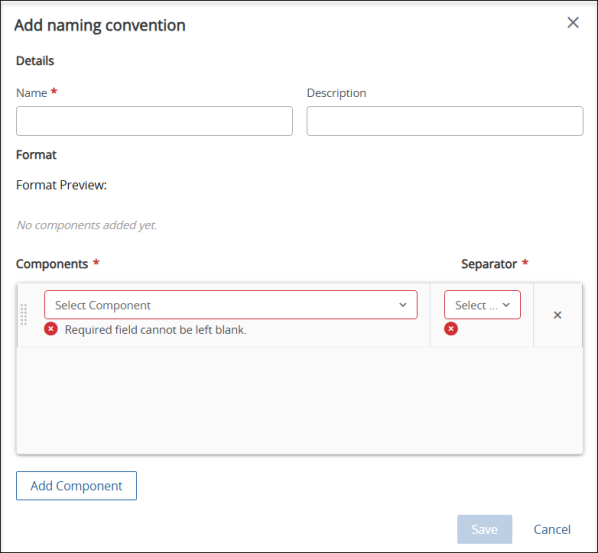
Task: Click the 'Add naming convention' title
Action: tap(100, 25)
